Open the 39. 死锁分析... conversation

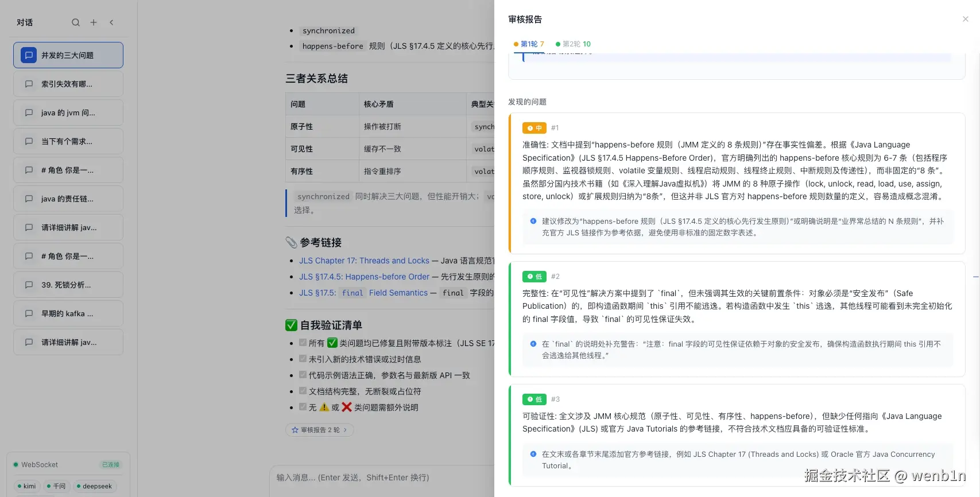pos(68,285)
